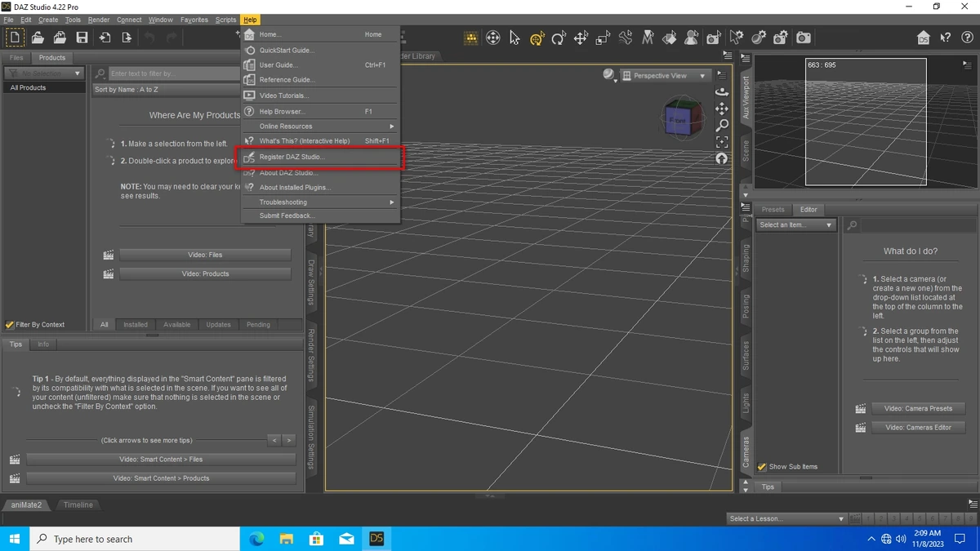
Task: Create a new scene with New File icon
Action: (16, 38)
